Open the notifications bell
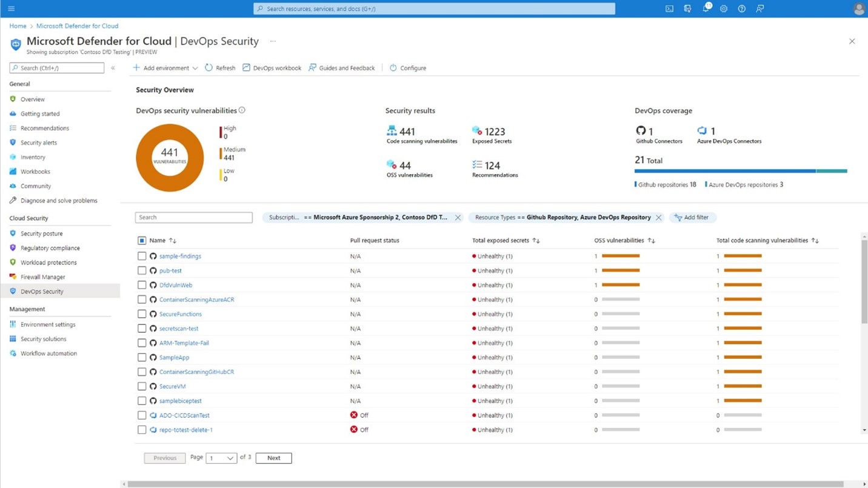The width and height of the screenshot is (868, 488). coord(705,8)
